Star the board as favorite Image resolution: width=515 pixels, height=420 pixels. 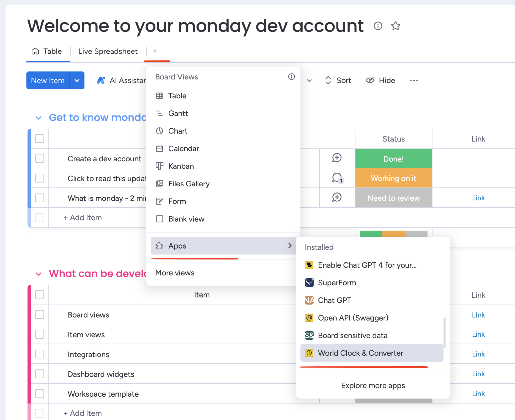tap(396, 26)
